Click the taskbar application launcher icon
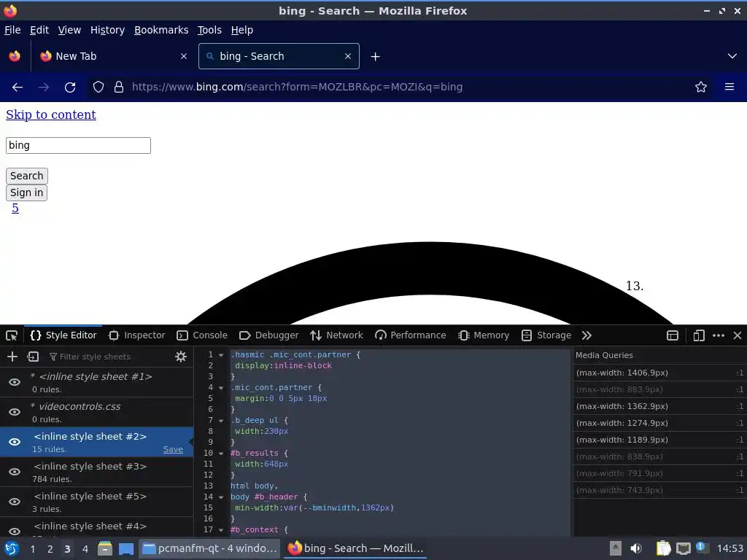Screen dimensions: 747x560 12,548
